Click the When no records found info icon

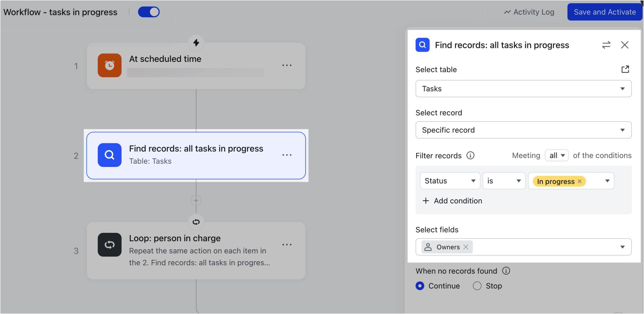pos(506,271)
